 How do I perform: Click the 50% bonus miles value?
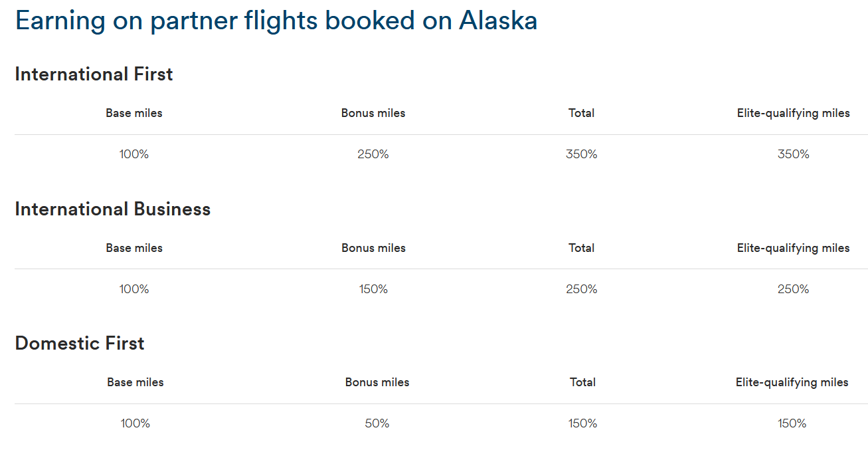pos(377,423)
